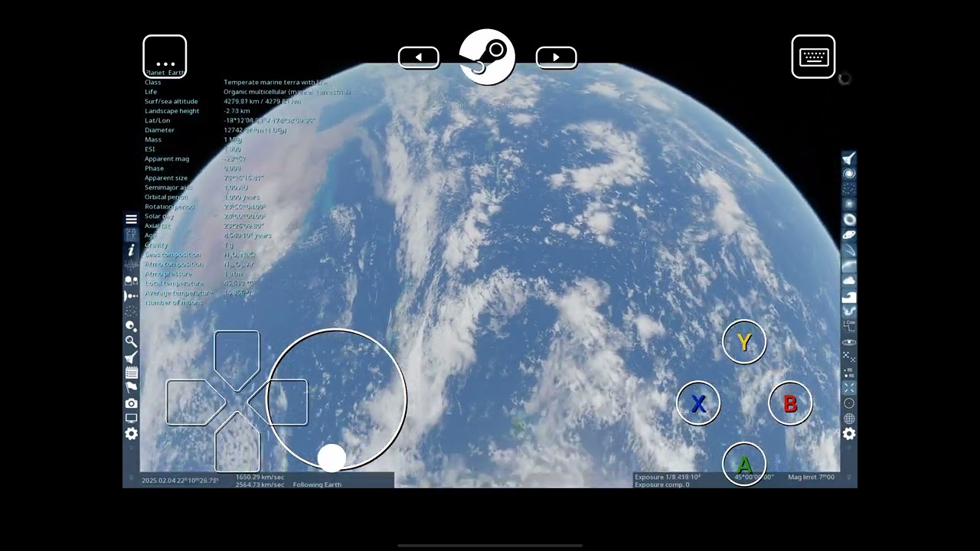Tap the green A gamepad button
The width and height of the screenshot is (980, 551).
pos(744,464)
